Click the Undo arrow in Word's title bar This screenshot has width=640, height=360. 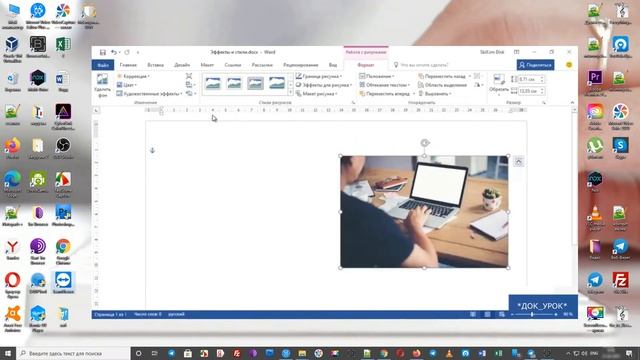tap(113, 52)
